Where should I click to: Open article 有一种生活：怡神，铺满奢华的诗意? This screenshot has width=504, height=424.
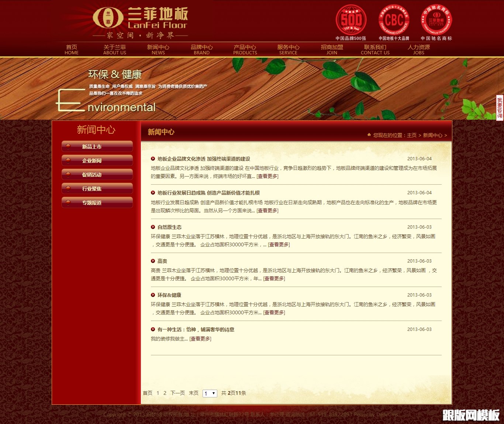click(196, 329)
